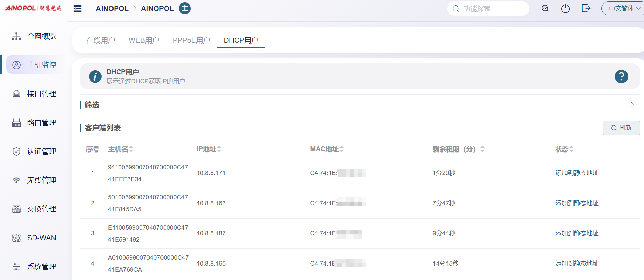Viewport: 644px width, 280px height.
Task: Click the SD-WAN icon
Action: (16, 238)
